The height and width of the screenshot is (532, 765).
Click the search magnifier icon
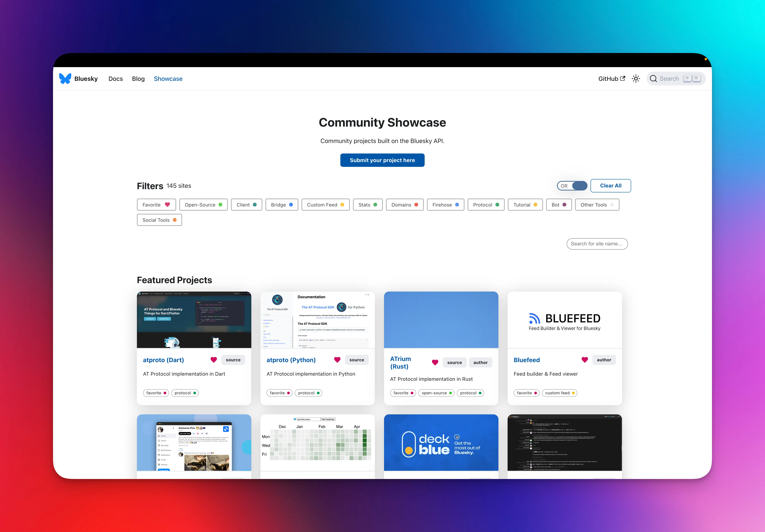[653, 79]
